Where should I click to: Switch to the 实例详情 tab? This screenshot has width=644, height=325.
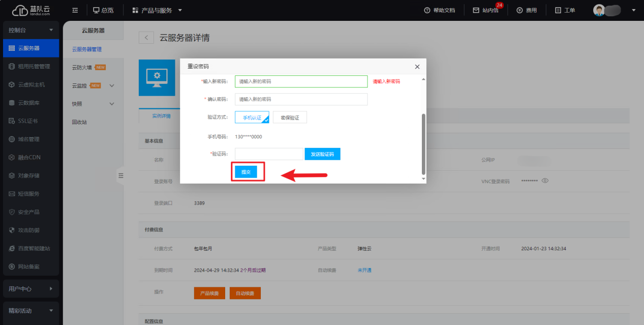point(161,116)
